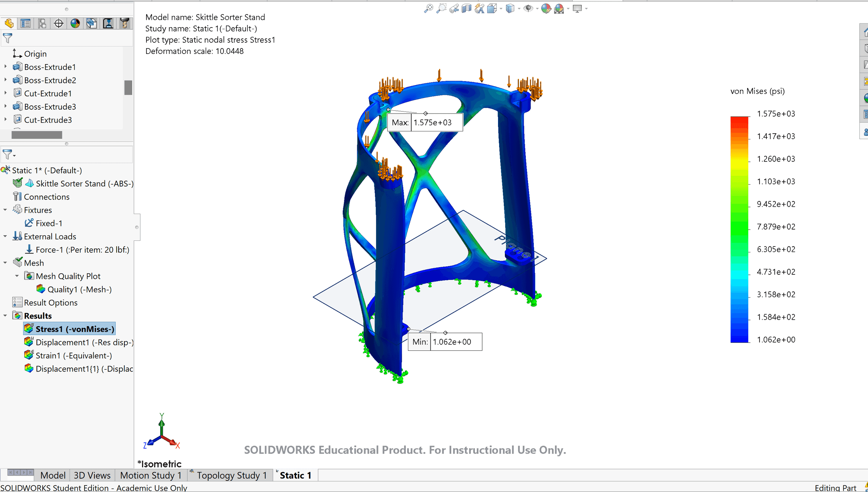The image size is (868, 492).
Task: Select Stress1 (-vonMises-) result plot
Action: point(69,329)
